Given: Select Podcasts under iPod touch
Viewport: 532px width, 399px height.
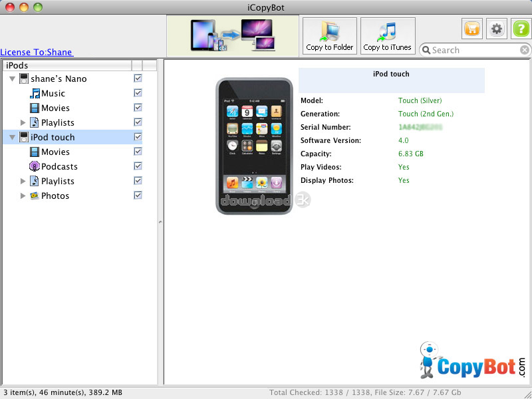Looking at the screenshot, I should click(x=59, y=166).
